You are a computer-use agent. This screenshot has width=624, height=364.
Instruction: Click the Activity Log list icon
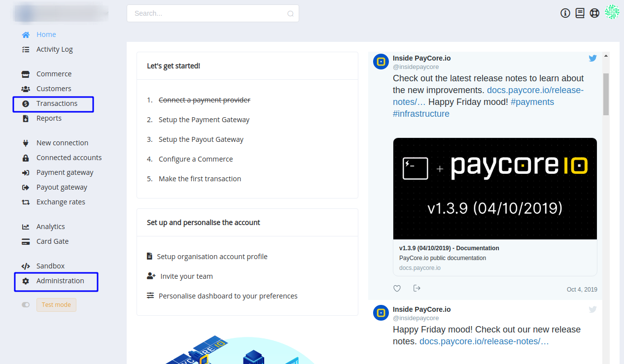tap(26, 50)
